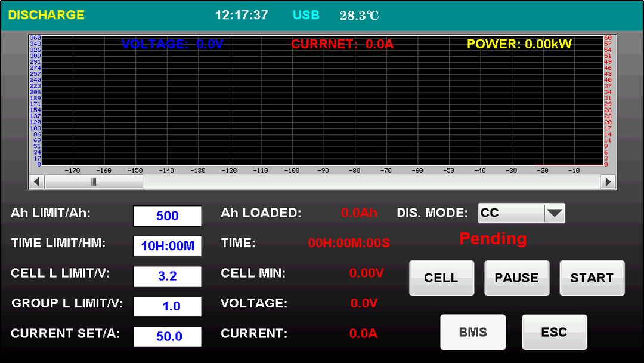
Task: Click the BMS button
Action: pyautogui.click(x=473, y=332)
